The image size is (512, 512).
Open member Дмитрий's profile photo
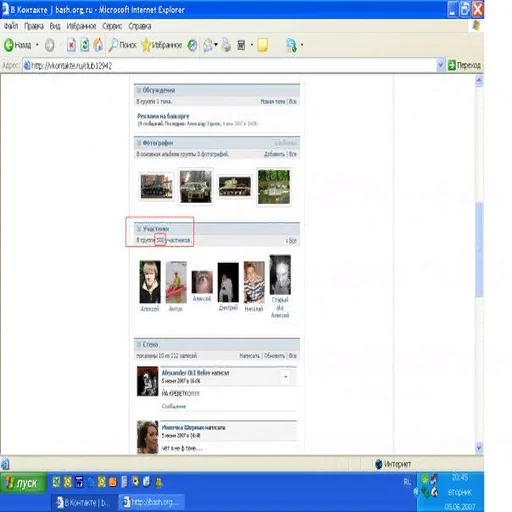228,282
